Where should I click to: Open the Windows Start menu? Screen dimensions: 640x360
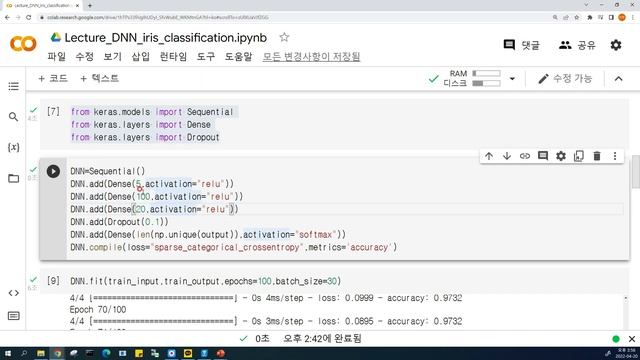[x=7, y=353]
